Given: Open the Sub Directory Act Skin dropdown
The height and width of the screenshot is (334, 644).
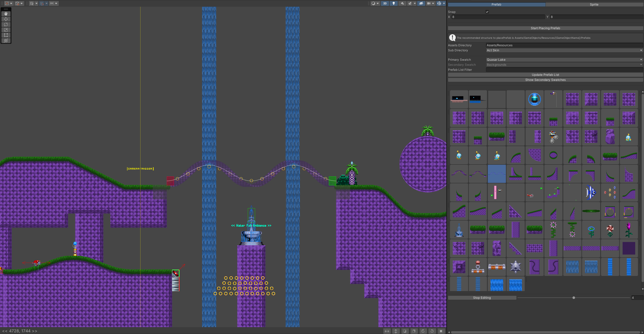Looking at the screenshot, I should [x=564, y=50].
